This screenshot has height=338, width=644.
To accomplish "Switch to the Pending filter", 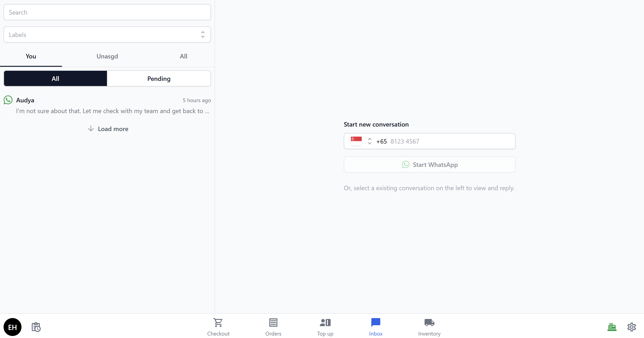I will tap(159, 79).
